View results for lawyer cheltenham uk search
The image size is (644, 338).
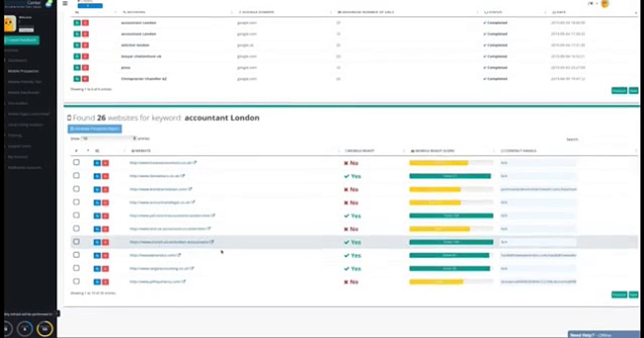pos(77,56)
